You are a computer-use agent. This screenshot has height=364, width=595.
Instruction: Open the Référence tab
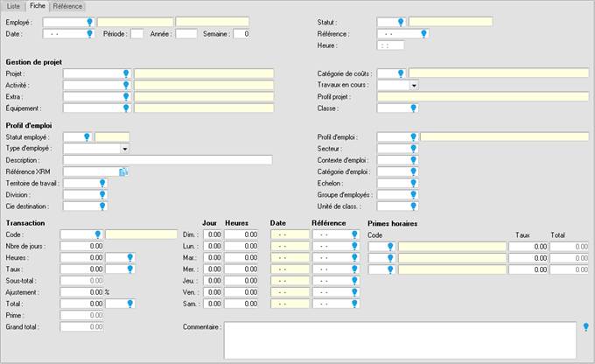67,6
